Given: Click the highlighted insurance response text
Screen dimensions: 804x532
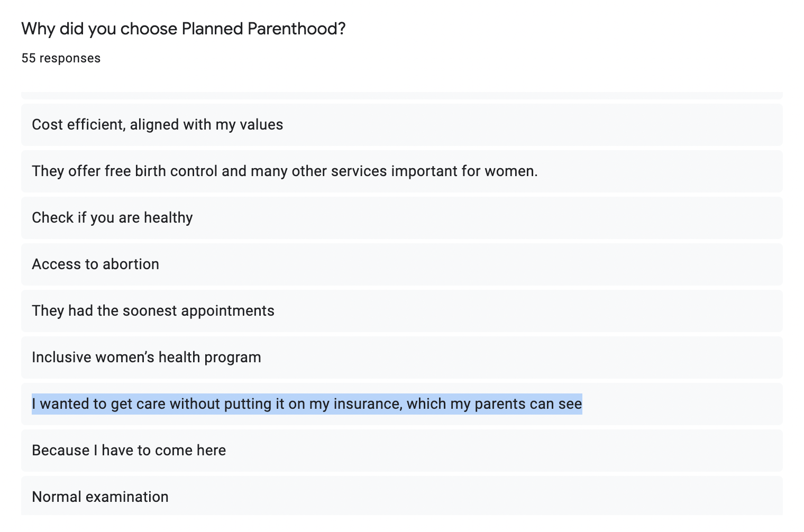Looking at the screenshot, I should tap(307, 404).
